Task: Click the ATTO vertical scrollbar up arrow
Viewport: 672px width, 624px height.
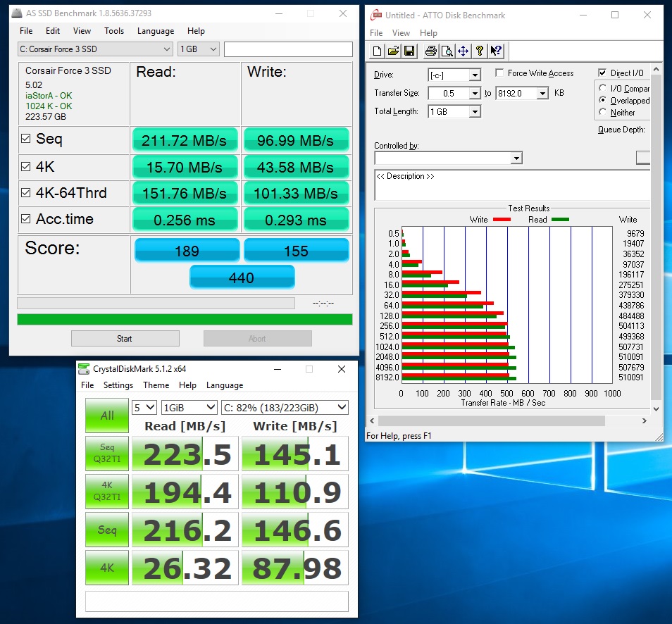Action: (656, 69)
